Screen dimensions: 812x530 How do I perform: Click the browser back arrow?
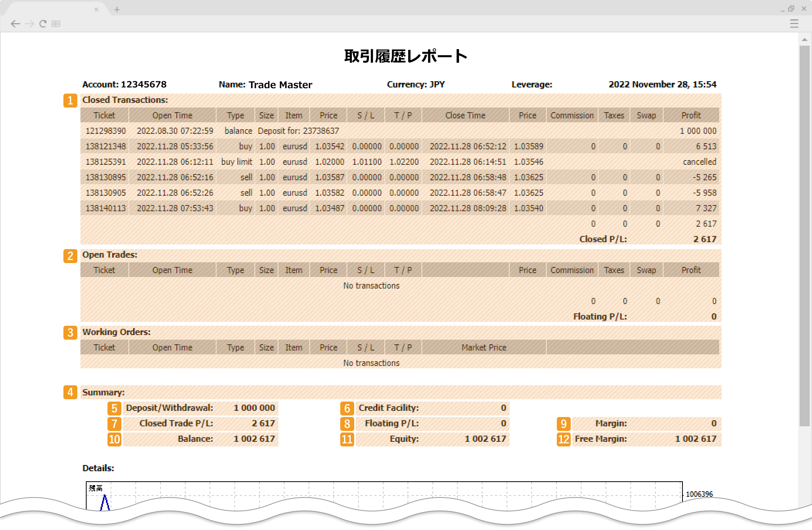(x=15, y=24)
